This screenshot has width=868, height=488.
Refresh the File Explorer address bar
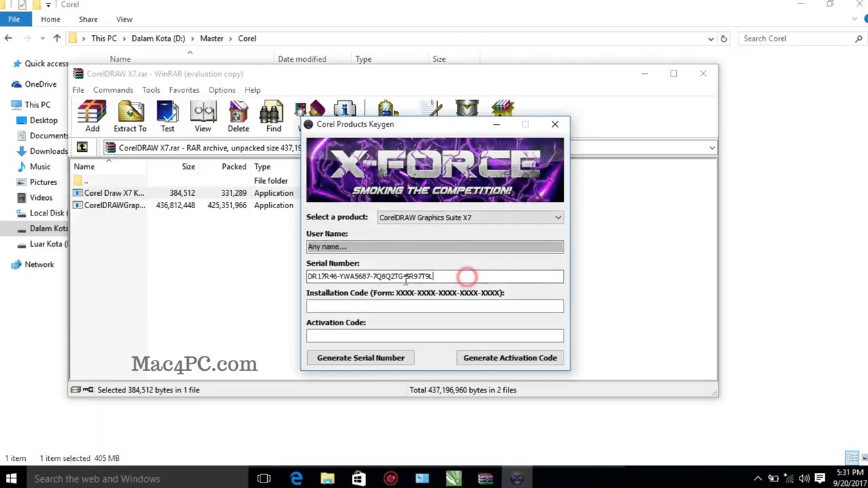coord(724,39)
